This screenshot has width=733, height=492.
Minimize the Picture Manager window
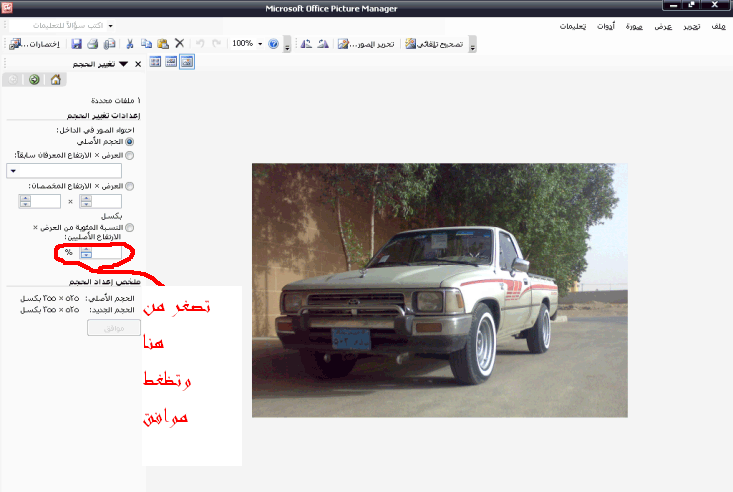pos(674,6)
